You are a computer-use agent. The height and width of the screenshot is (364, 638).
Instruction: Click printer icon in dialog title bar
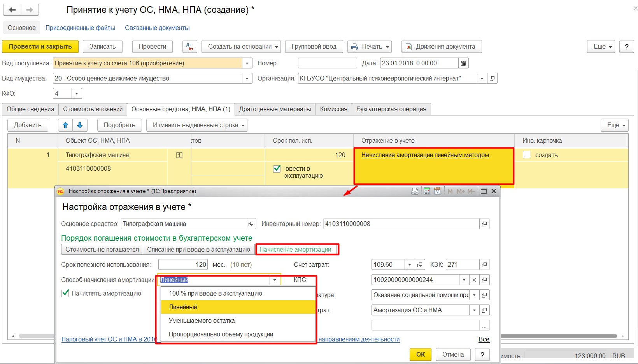[415, 191]
